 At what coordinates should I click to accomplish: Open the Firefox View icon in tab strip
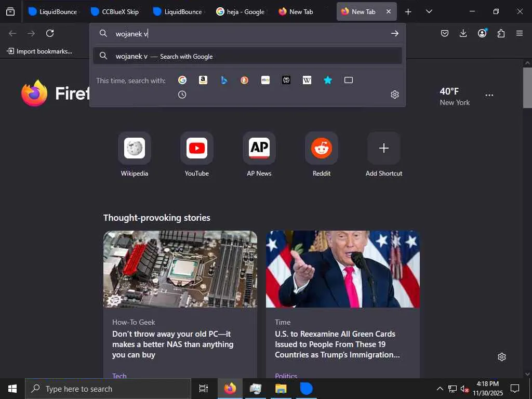coord(10,11)
